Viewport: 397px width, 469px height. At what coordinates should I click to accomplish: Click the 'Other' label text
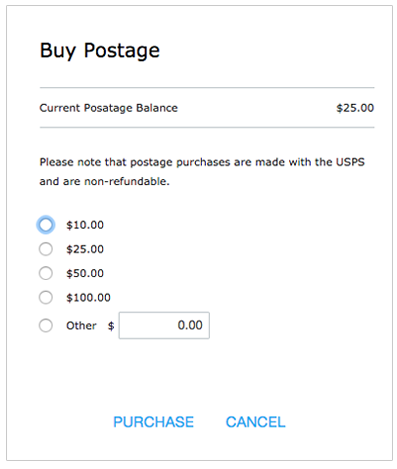[81, 325]
